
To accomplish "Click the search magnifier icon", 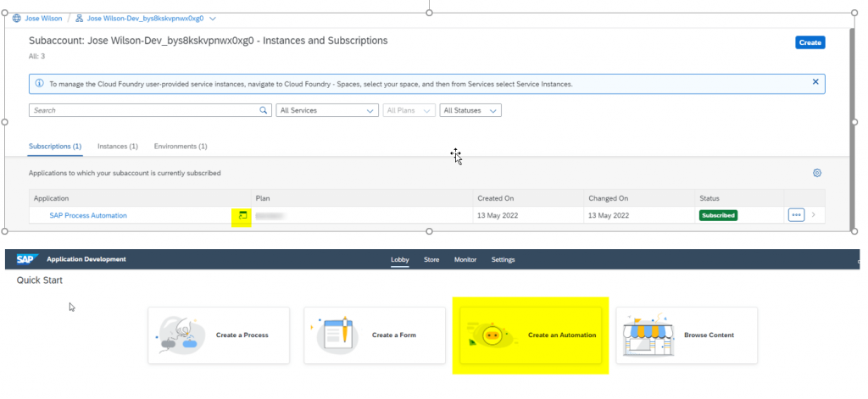I will 264,110.
